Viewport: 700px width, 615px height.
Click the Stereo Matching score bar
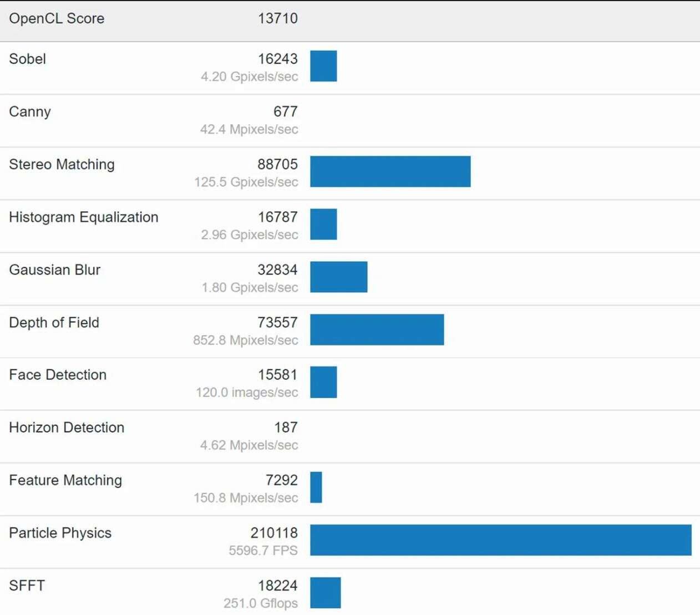point(390,171)
